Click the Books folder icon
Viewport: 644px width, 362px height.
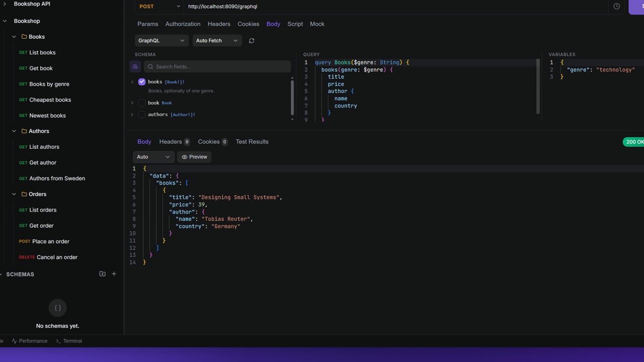[x=24, y=37]
